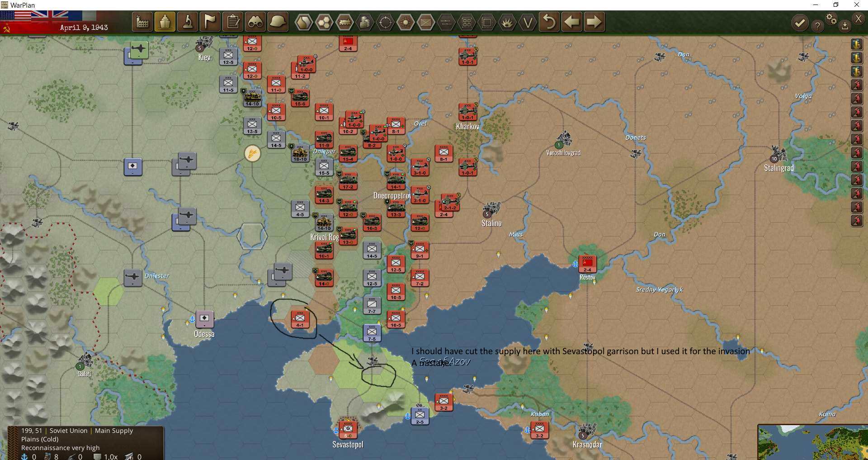Click the Galati city label
Image resolution: width=868 pixels, height=460 pixels.
[x=85, y=374]
